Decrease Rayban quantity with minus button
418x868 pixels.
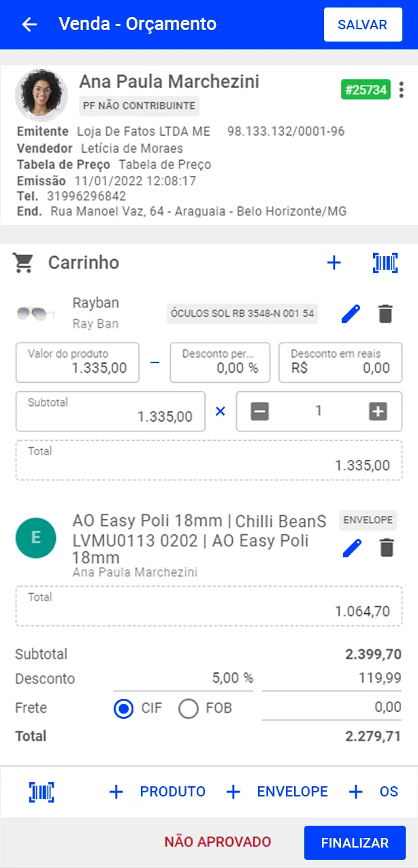pos(259,412)
